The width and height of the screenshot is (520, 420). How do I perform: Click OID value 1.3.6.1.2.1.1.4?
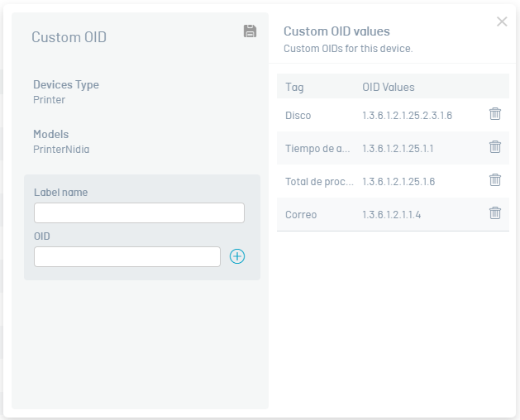pyautogui.click(x=392, y=214)
